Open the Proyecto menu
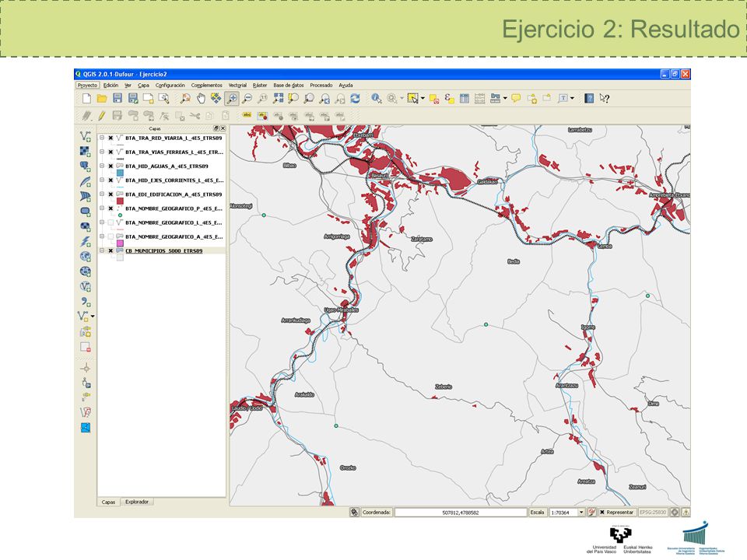The width and height of the screenshot is (747, 560). pos(88,86)
